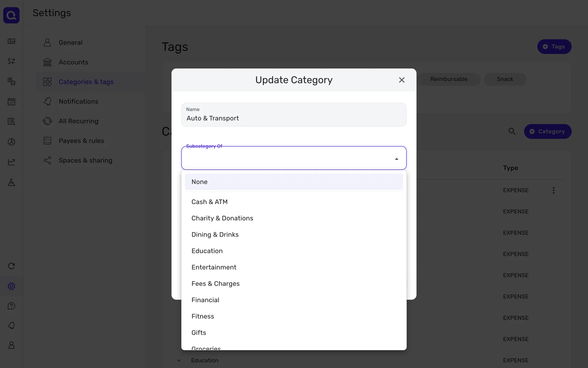Expand the Education category row chevron
This screenshot has height=368, width=588.
[179, 360]
